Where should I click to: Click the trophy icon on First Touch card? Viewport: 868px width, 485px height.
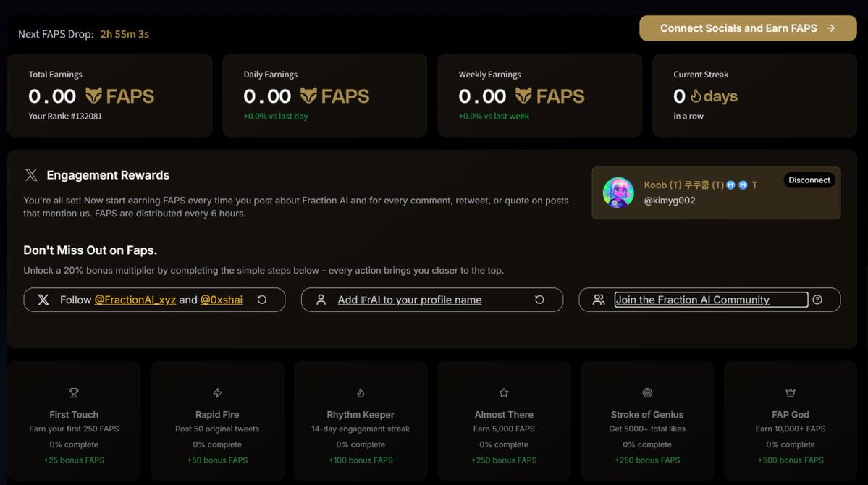tap(74, 392)
